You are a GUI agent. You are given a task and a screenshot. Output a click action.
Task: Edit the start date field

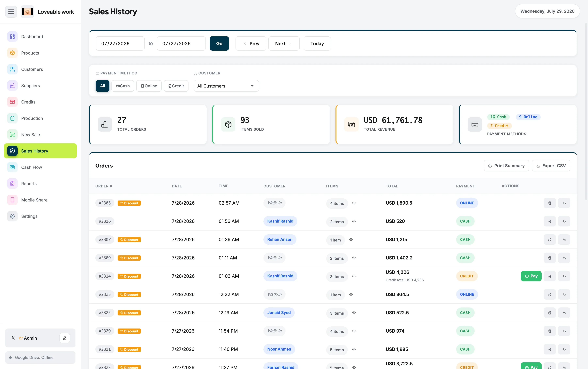click(120, 43)
